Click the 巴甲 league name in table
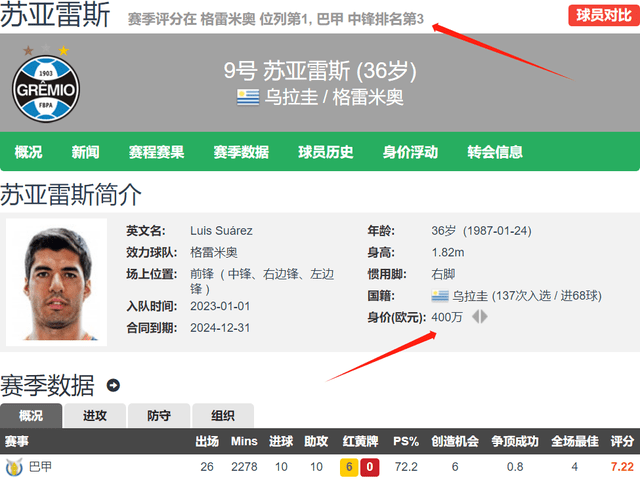 tap(40, 467)
